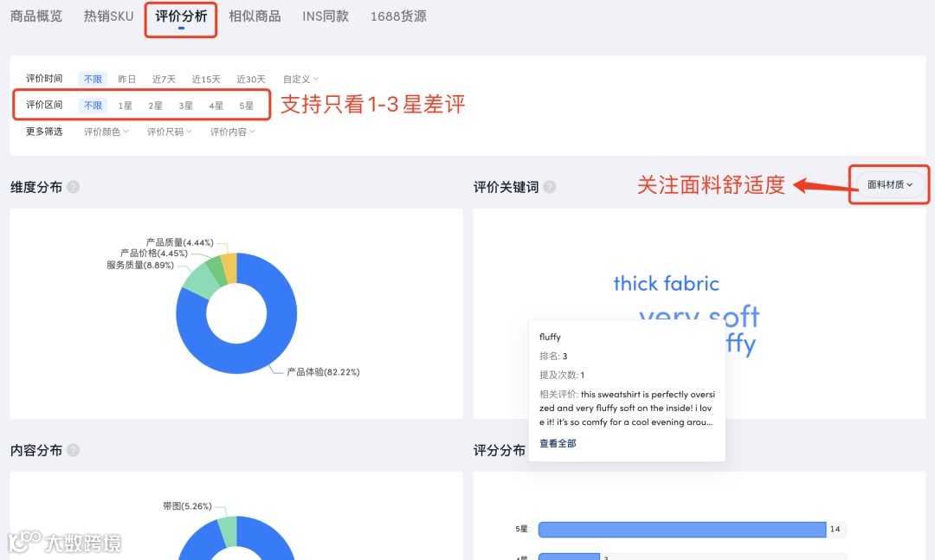The width and height of the screenshot is (935, 560).
Task: Filter review time by 近30天
Action: (x=250, y=80)
